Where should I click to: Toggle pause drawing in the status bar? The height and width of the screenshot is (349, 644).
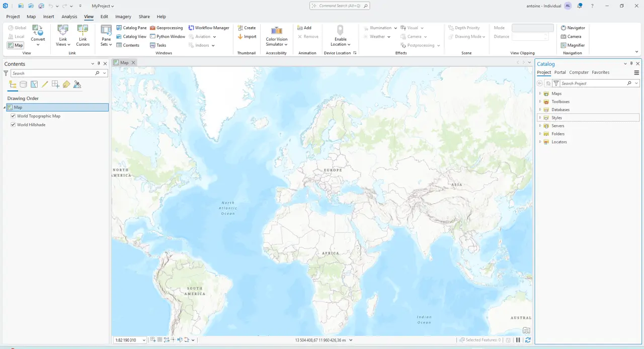click(x=518, y=340)
